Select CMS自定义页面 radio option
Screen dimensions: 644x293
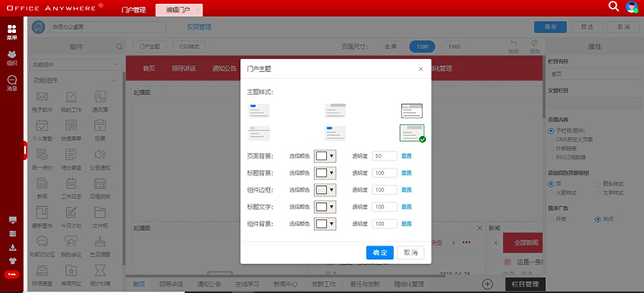point(551,140)
